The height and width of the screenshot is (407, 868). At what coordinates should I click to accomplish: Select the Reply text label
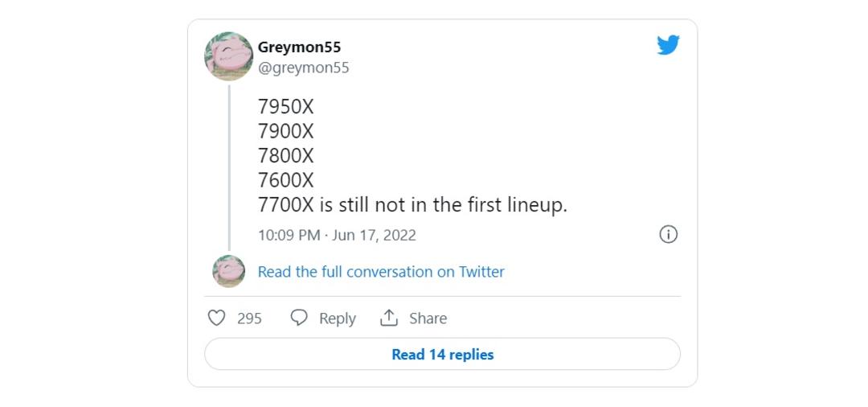click(337, 319)
